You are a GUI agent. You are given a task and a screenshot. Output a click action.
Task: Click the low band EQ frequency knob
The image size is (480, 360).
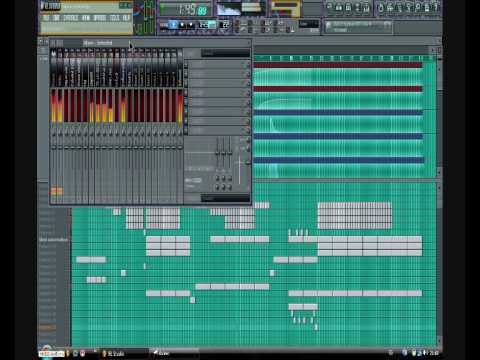(x=218, y=179)
